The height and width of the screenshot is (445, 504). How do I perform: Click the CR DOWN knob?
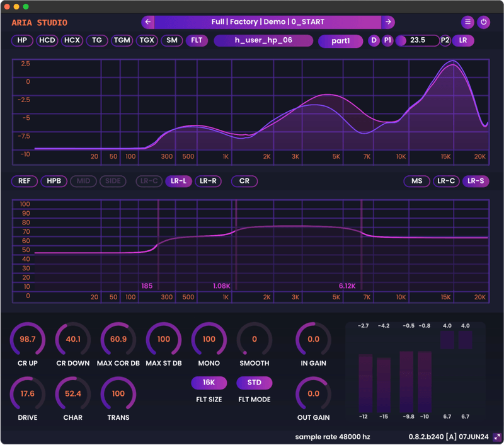pos(73,340)
